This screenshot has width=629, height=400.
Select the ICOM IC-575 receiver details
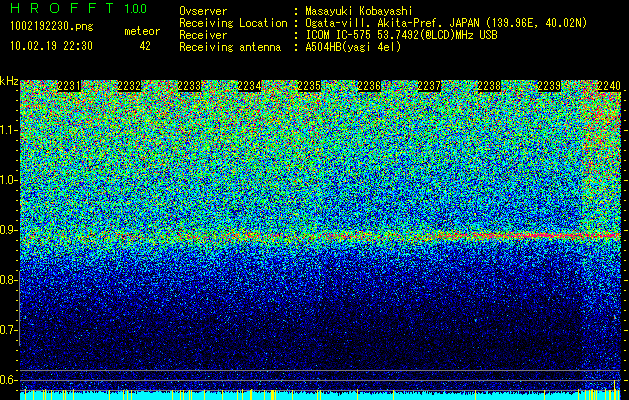coord(401,35)
